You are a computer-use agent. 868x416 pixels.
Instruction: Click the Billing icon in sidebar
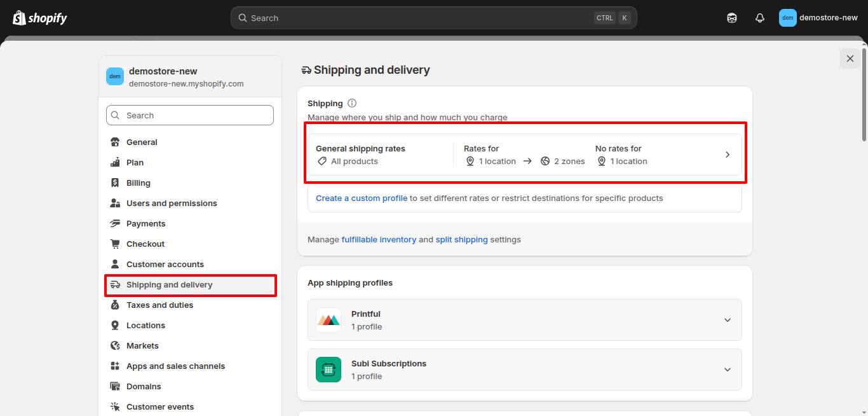pos(115,183)
